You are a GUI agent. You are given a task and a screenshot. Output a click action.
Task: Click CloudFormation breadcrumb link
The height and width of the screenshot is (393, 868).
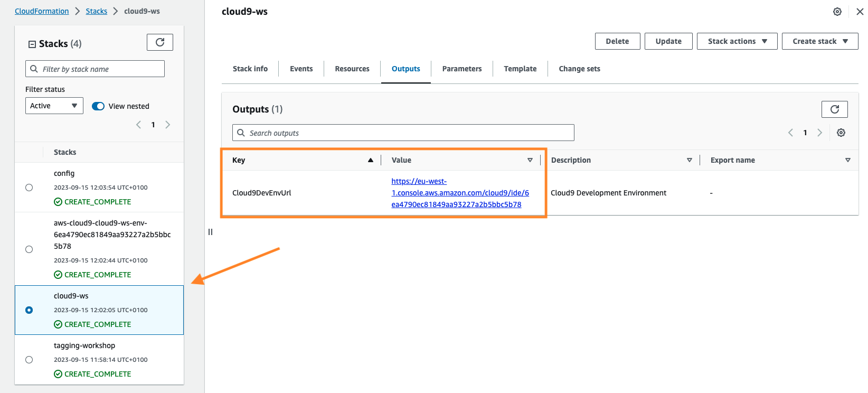click(x=42, y=11)
